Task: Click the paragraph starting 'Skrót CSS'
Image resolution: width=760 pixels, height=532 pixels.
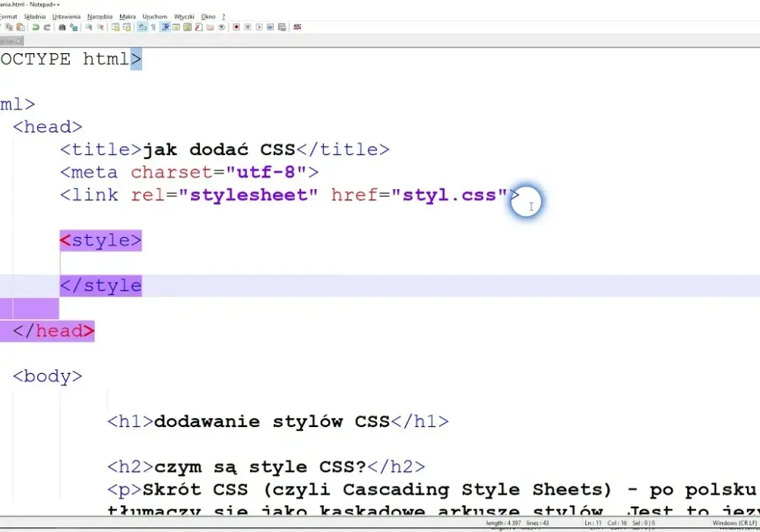Action: 432,490
